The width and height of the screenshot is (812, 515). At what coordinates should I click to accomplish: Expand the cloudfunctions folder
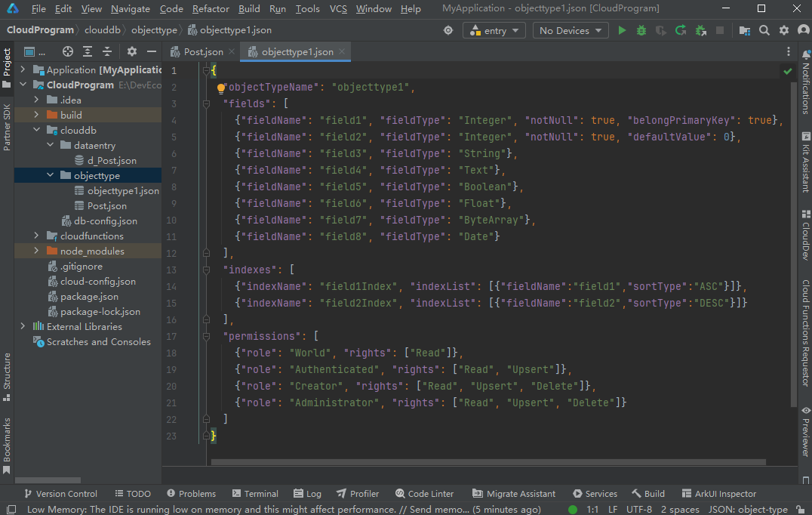click(36, 236)
